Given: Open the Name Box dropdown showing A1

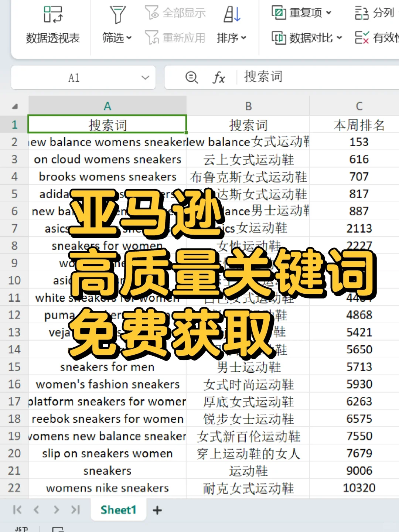Looking at the screenshot, I should (146, 78).
